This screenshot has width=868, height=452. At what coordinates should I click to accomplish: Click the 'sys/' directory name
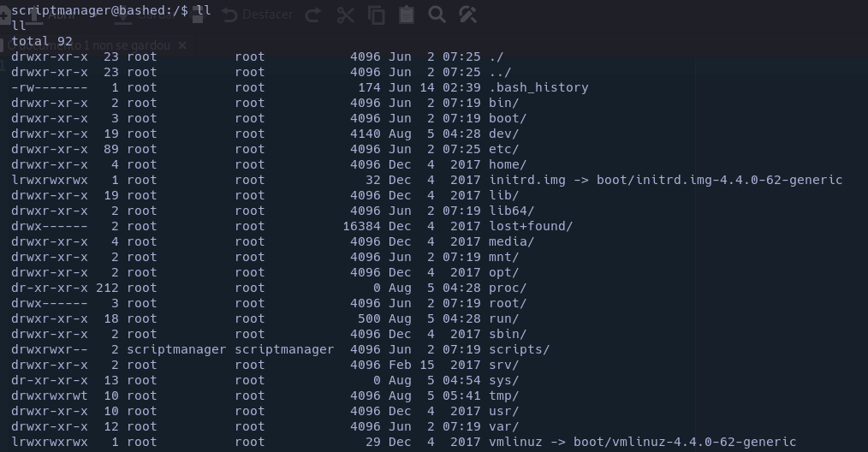tap(503, 381)
